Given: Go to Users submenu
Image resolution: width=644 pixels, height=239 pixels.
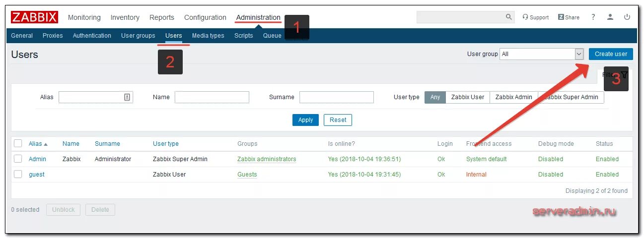Looking at the screenshot, I should click(x=174, y=36).
